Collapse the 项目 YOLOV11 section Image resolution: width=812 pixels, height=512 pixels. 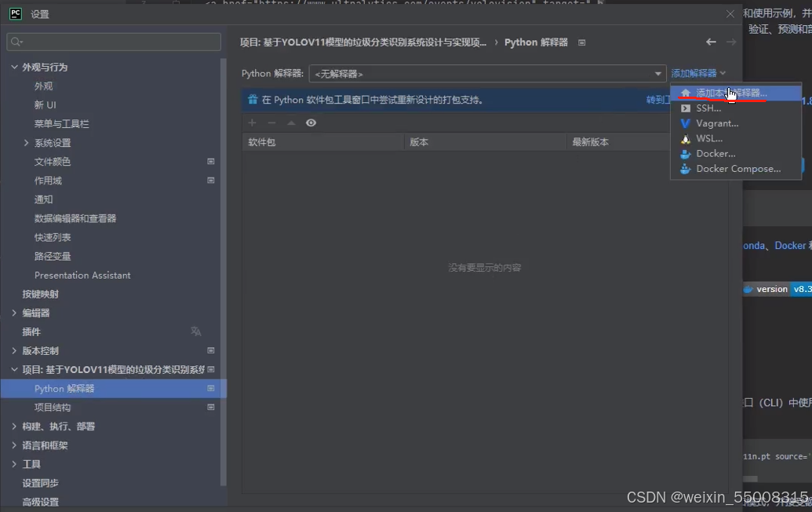click(x=14, y=370)
